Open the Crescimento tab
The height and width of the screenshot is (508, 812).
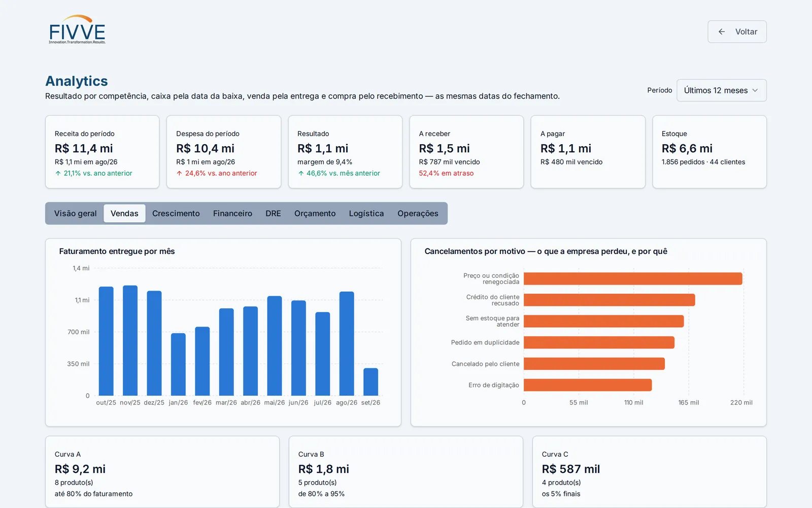pos(176,213)
